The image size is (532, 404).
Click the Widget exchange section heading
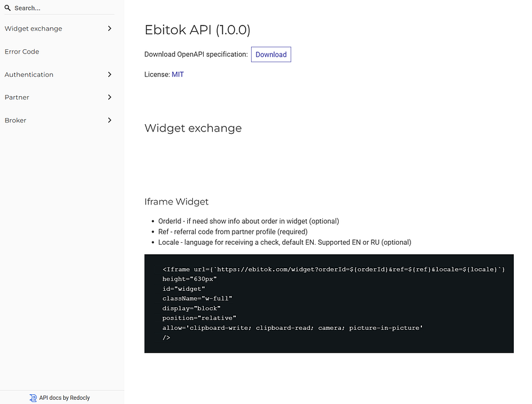[193, 128]
